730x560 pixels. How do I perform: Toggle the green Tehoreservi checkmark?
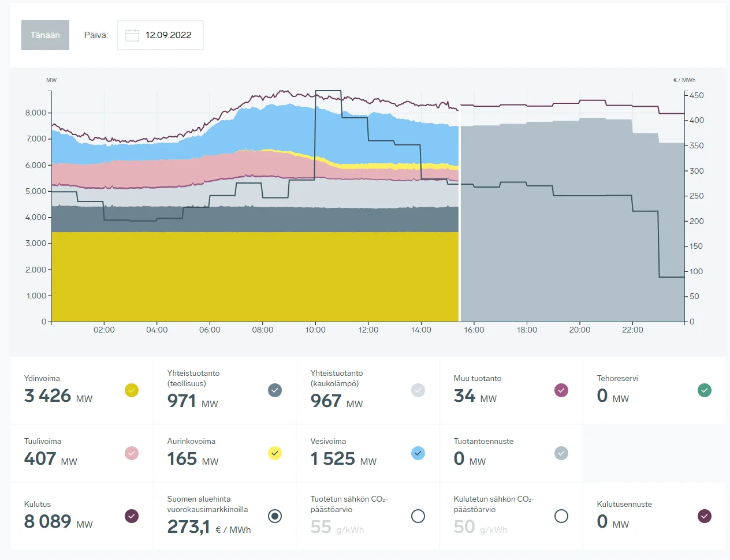(x=705, y=390)
